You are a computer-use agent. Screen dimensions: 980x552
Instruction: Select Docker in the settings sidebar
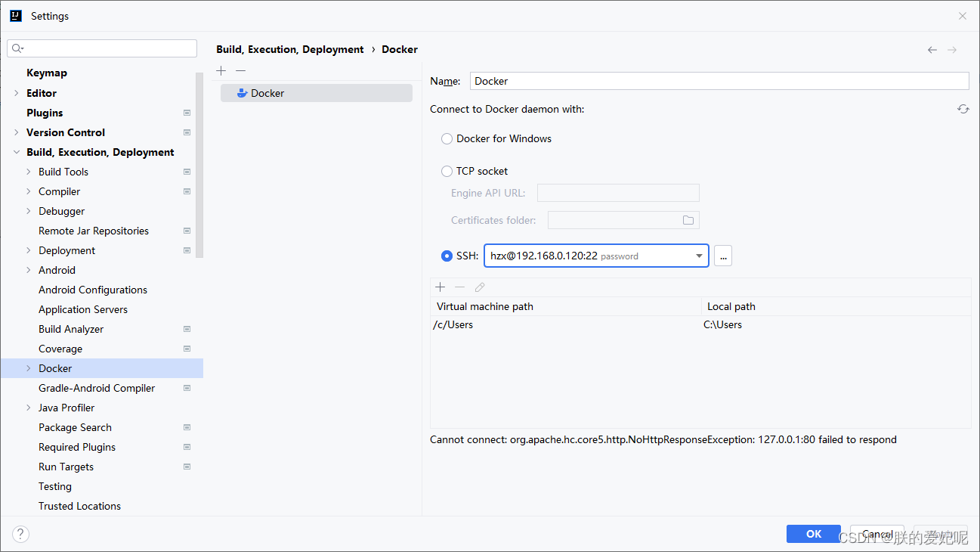coord(55,368)
